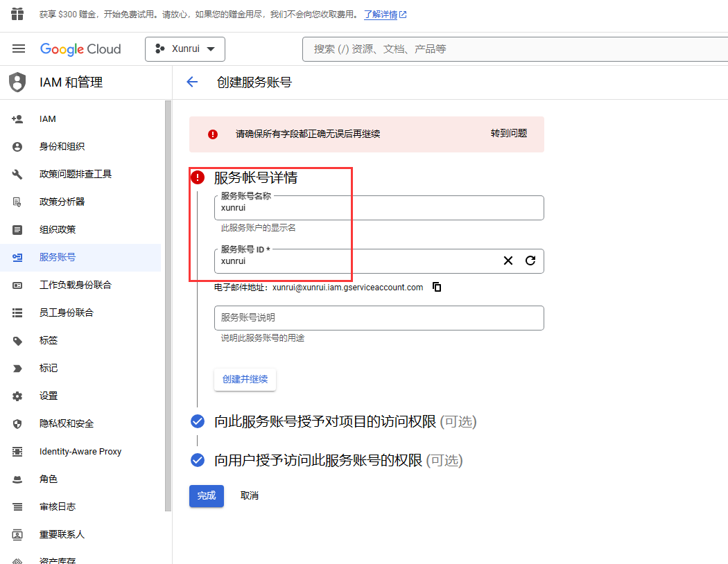Expand the 向此服务账号授予对项目的访问权限 step

click(345, 421)
